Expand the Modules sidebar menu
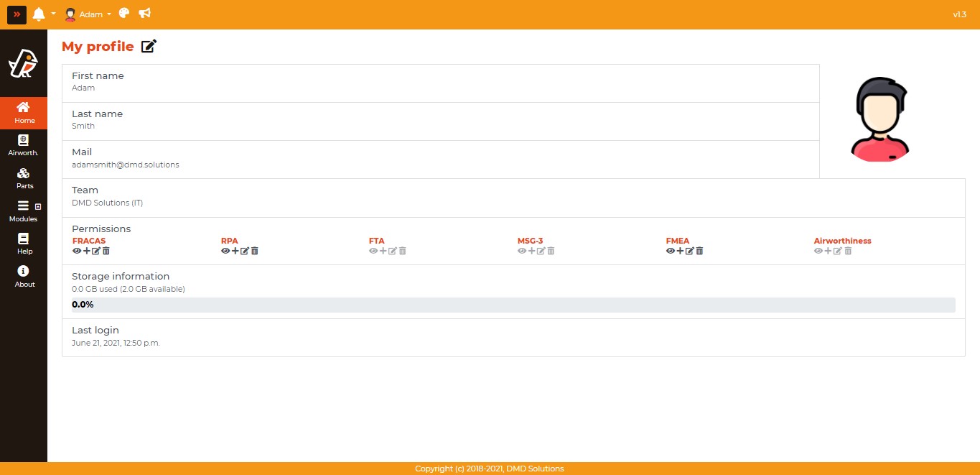This screenshot has height=475, width=980. tap(24, 210)
